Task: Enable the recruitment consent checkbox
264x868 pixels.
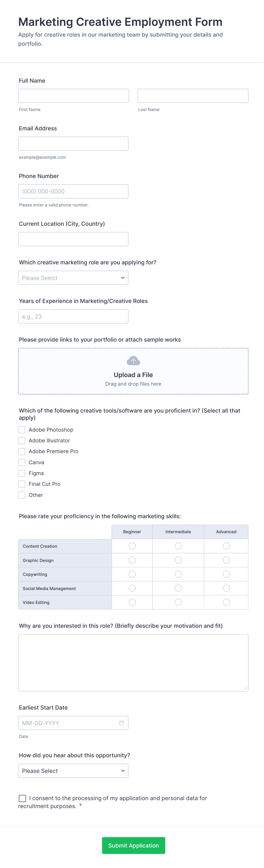Action: (22, 798)
